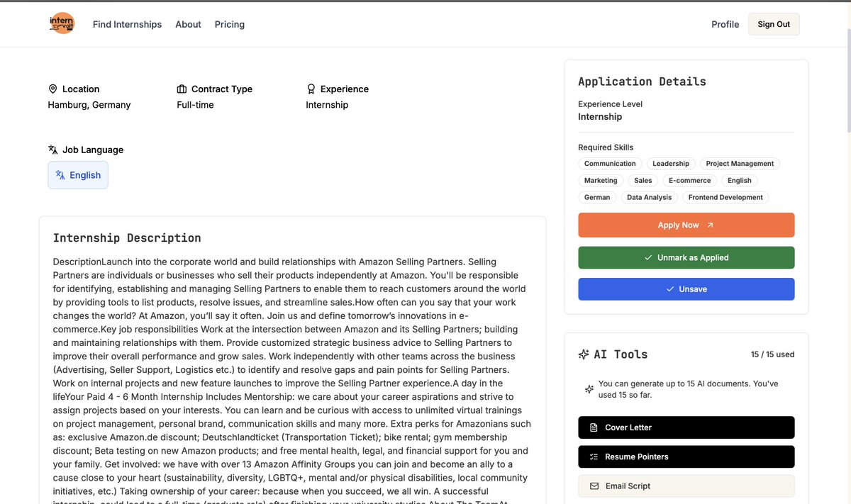This screenshot has height=504, width=851.
Task: Click the 'Full-time' contract type text
Action: tap(195, 105)
